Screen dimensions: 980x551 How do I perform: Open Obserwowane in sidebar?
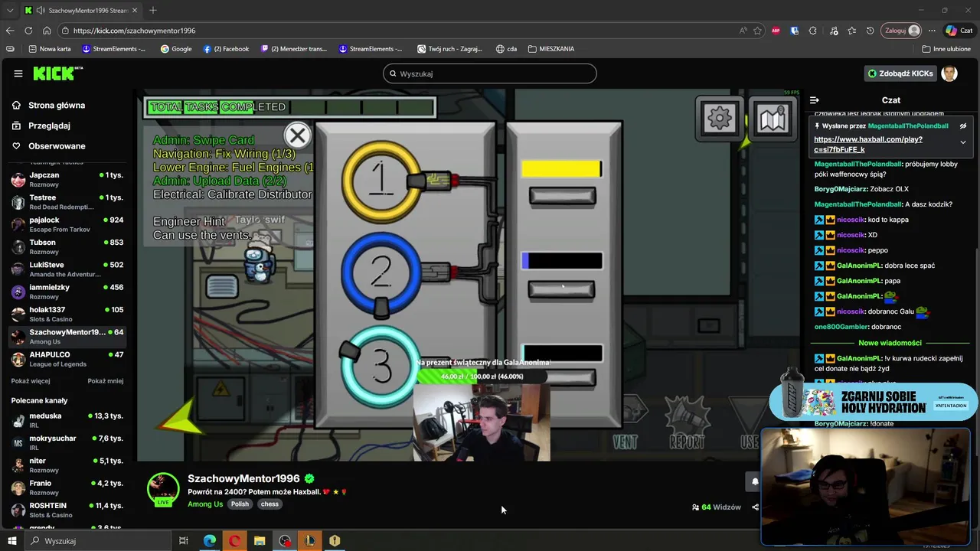[57, 146]
